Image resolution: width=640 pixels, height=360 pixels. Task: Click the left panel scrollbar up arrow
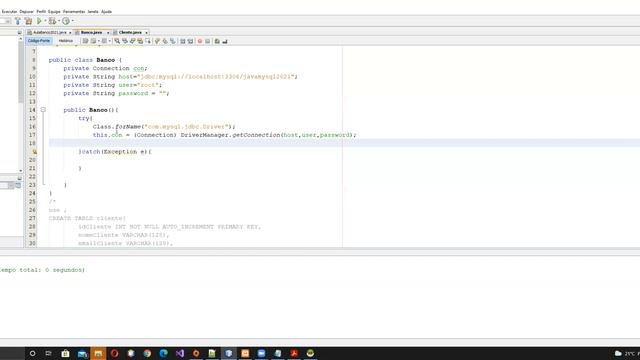click(20, 39)
